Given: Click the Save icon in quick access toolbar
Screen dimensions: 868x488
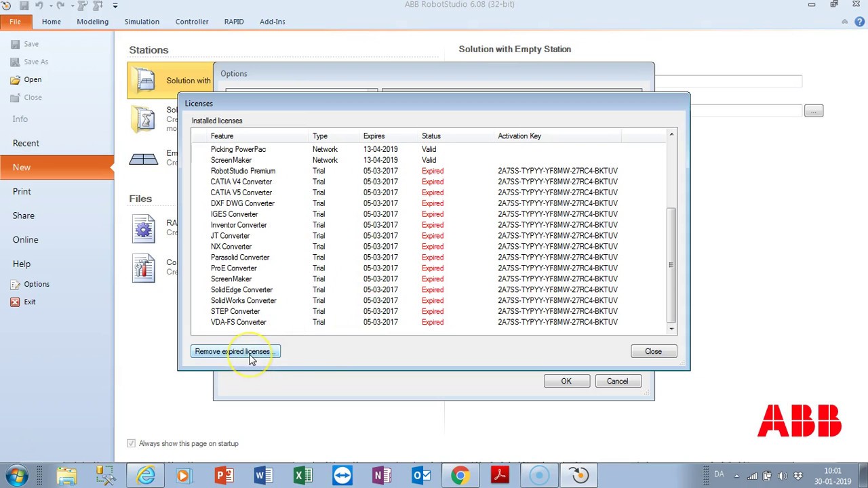Looking at the screenshot, I should (x=24, y=5).
